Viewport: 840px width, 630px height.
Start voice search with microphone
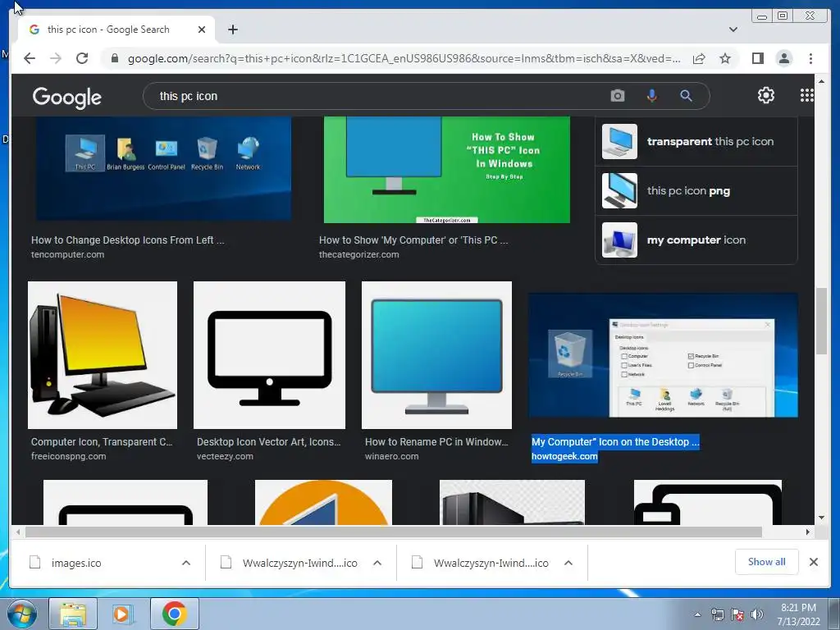pos(652,96)
